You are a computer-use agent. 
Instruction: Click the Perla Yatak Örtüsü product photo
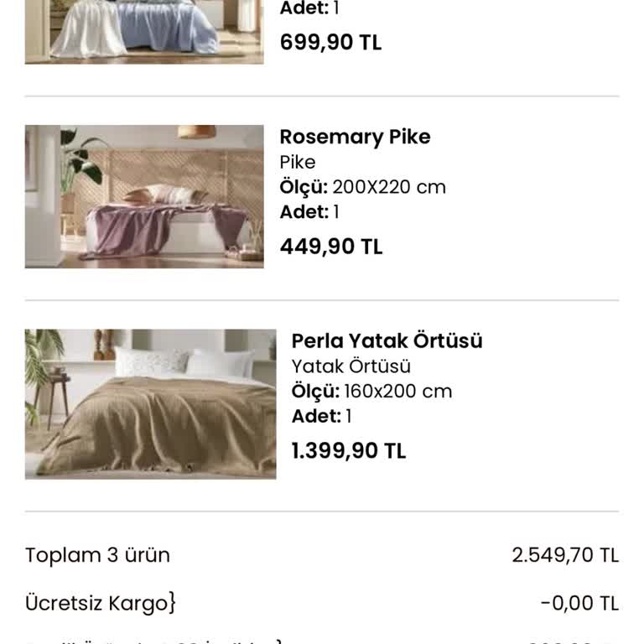(150, 403)
